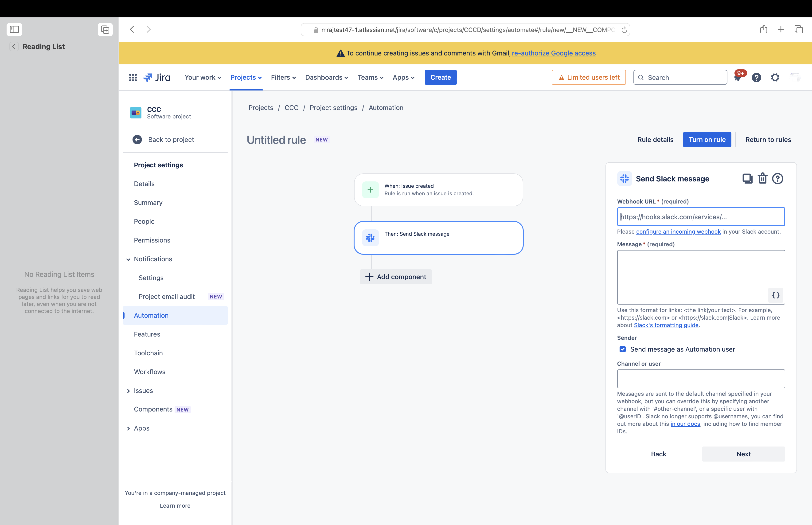The width and height of the screenshot is (812, 525).
Task: Click the Slack icon on the Then component
Action: pyautogui.click(x=370, y=238)
